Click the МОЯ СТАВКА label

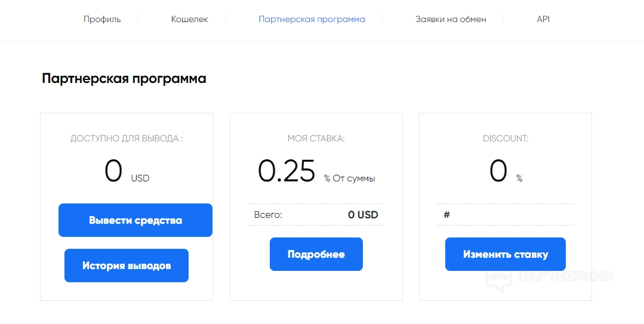[316, 138]
